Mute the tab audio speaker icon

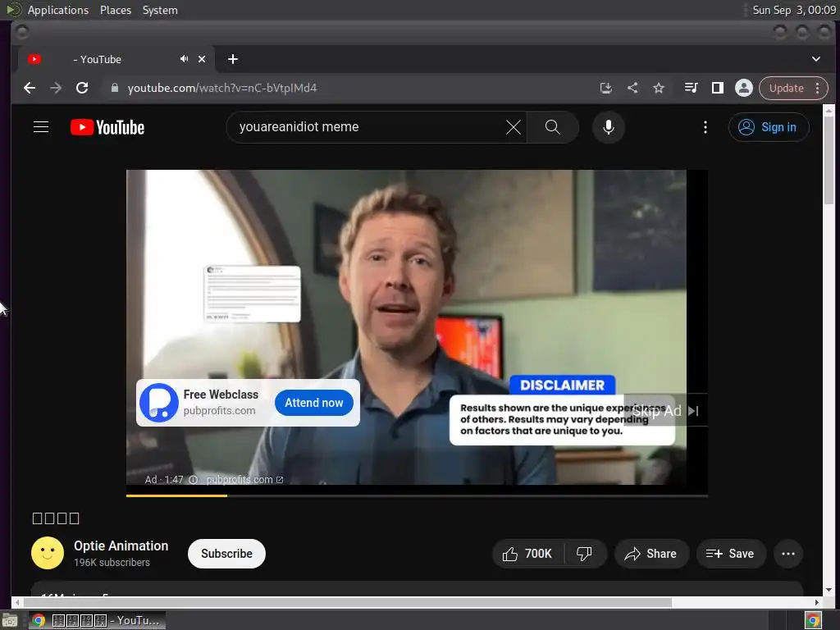[184, 59]
